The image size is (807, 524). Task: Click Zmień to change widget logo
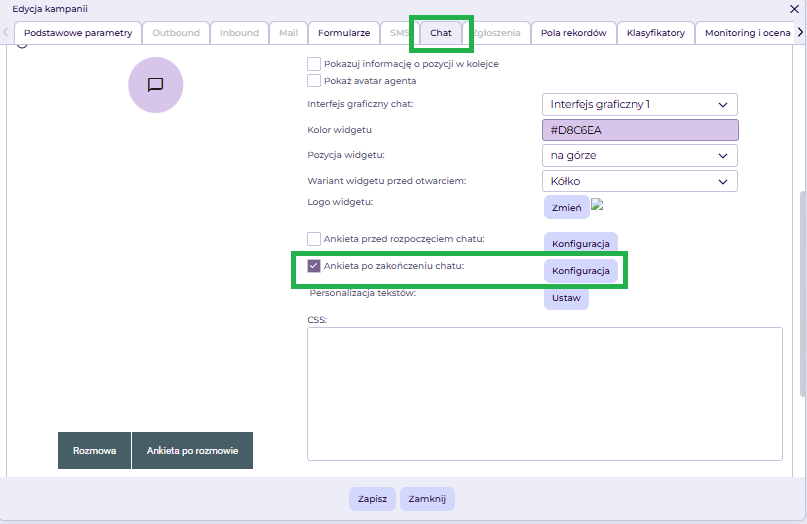pos(567,207)
